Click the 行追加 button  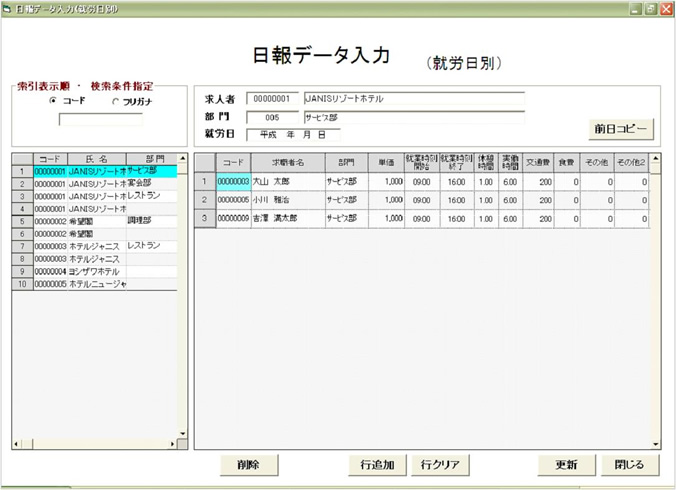coord(377,465)
